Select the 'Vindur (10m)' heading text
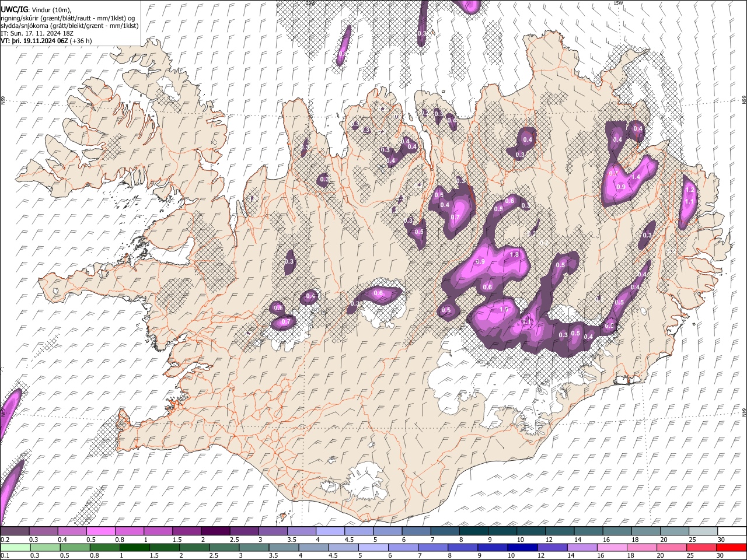The width and height of the screenshot is (747, 560). coord(51,10)
